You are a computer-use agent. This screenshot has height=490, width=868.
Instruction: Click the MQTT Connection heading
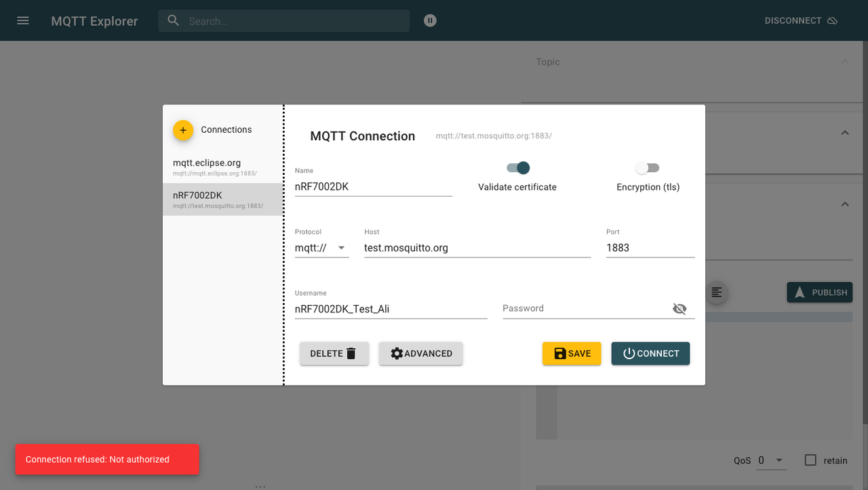[363, 136]
